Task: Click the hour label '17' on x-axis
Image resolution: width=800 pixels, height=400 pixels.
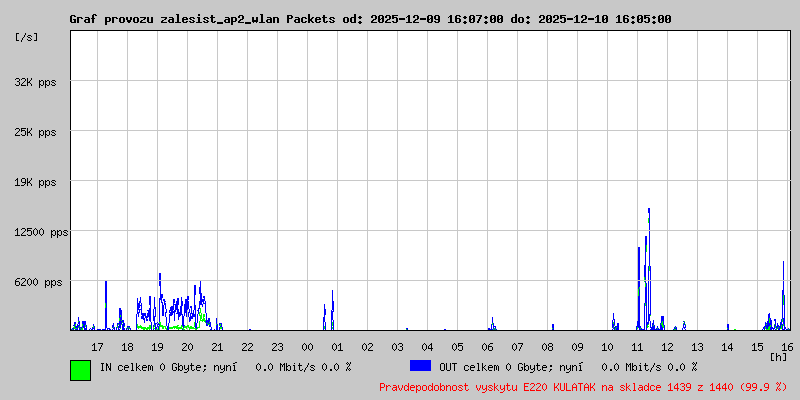Action: click(x=97, y=347)
